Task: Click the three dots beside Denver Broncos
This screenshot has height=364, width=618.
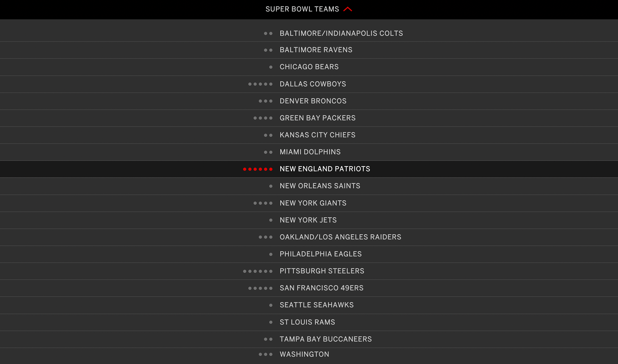Action: tap(265, 101)
